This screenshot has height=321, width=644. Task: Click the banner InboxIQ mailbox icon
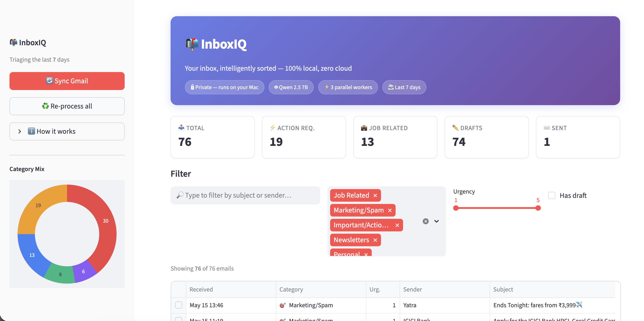[192, 44]
